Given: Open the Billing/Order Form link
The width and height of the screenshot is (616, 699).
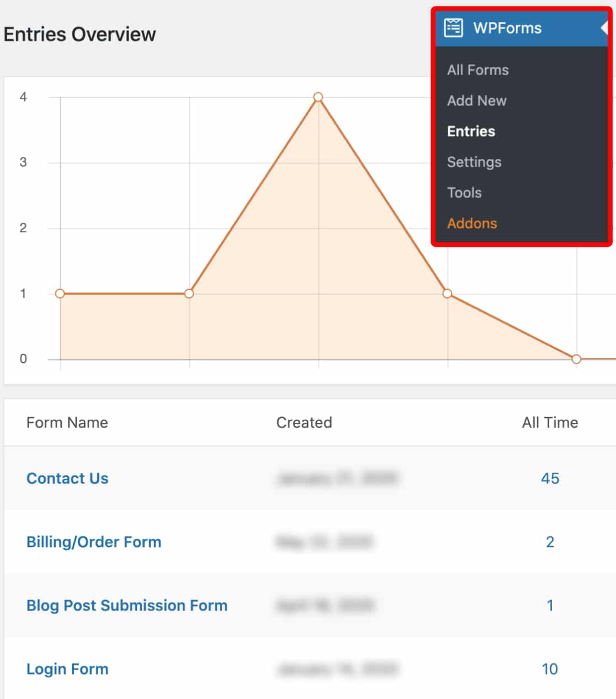Looking at the screenshot, I should [94, 542].
